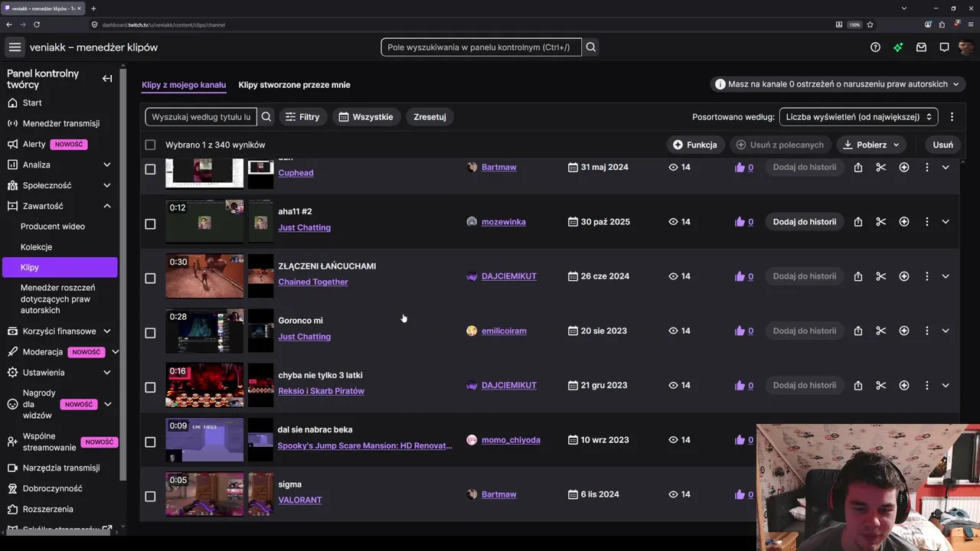Share the ZŁĄCZENI ŁAŃCUCHAMI clip
The height and width of the screenshot is (551, 980).
click(858, 276)
